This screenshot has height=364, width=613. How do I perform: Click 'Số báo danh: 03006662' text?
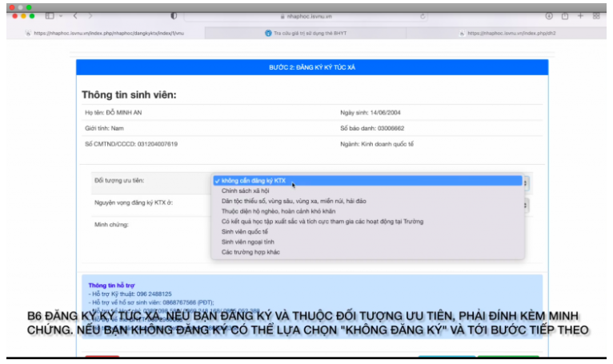372,128
